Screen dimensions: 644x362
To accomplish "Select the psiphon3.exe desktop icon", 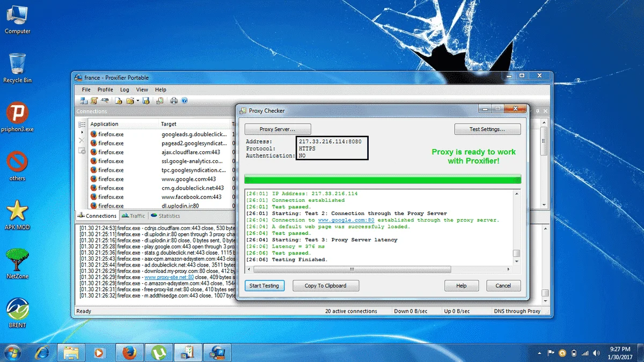I will pos(17,117).
